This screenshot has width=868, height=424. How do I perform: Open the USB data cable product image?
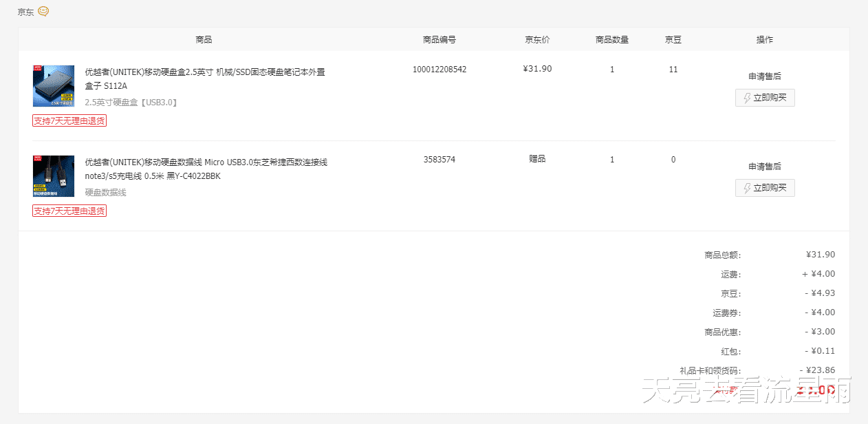click(53, 176)
